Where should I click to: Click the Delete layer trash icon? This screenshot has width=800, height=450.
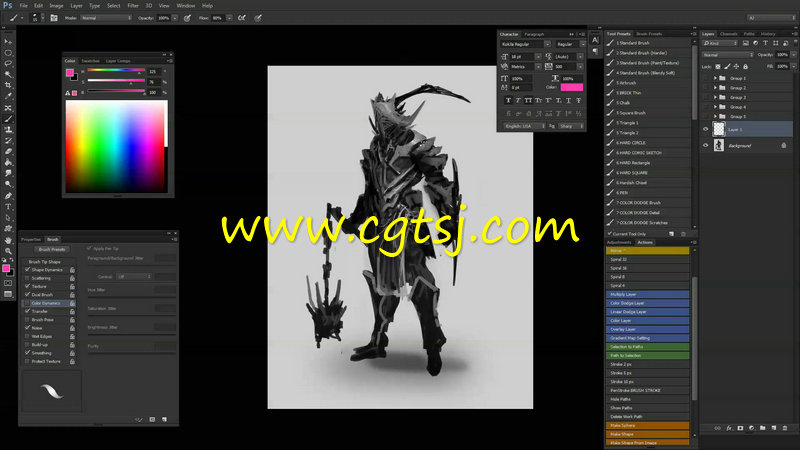pos(785,428)
